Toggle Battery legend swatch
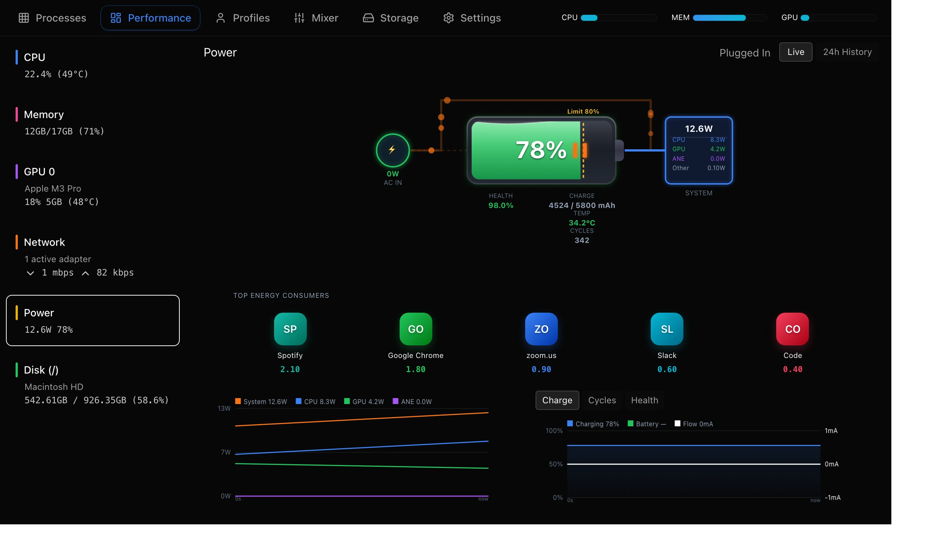 coord(631,423)
